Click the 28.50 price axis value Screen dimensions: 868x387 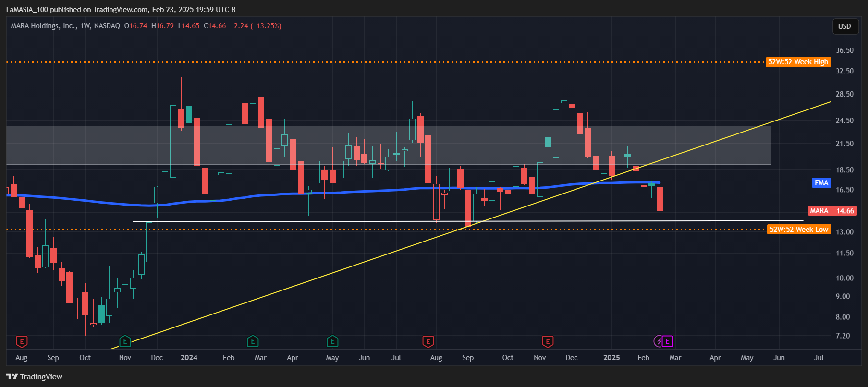[x=844, y=94]
